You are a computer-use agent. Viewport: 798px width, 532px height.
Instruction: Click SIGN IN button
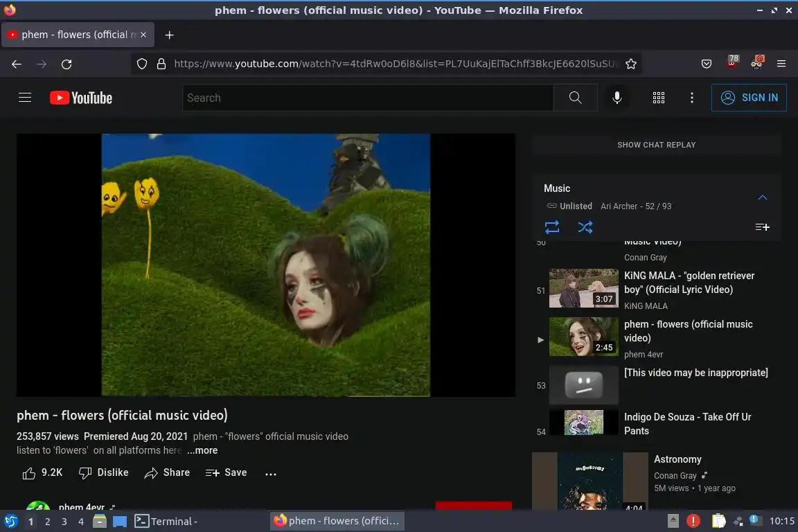(749, 98)
